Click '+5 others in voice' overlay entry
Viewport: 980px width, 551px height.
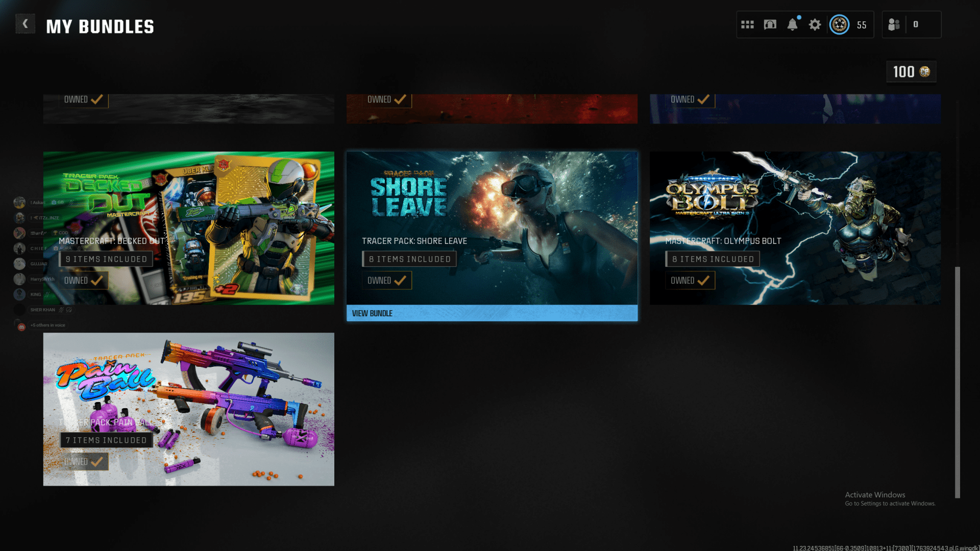47,325
